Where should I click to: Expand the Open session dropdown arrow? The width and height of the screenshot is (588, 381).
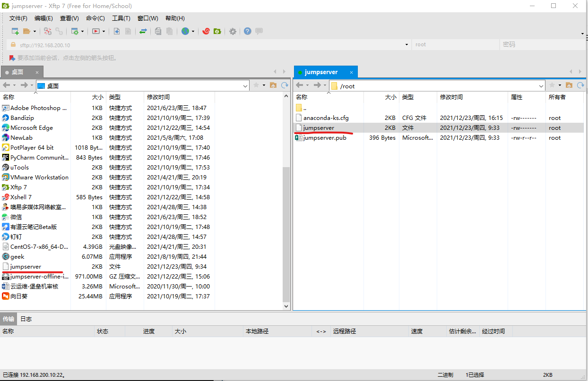pyautogui.click(x=35, y=32)
